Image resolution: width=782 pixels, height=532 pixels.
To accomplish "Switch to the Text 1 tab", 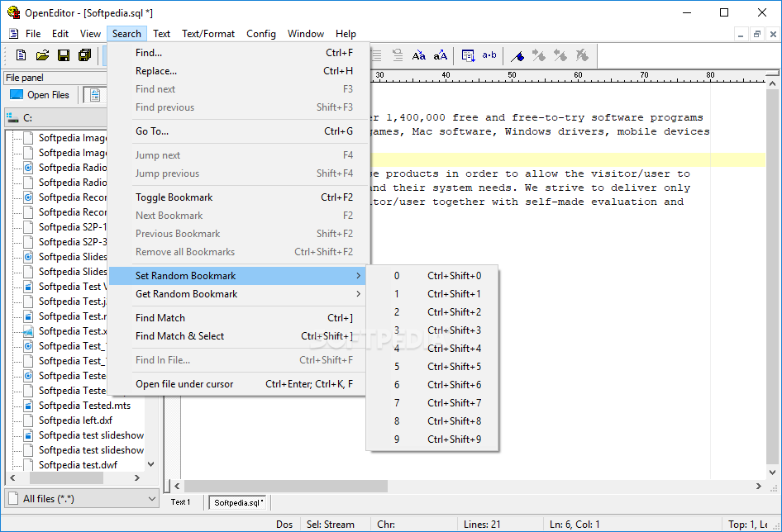I will pyautogui.click(x=180, y=502).
